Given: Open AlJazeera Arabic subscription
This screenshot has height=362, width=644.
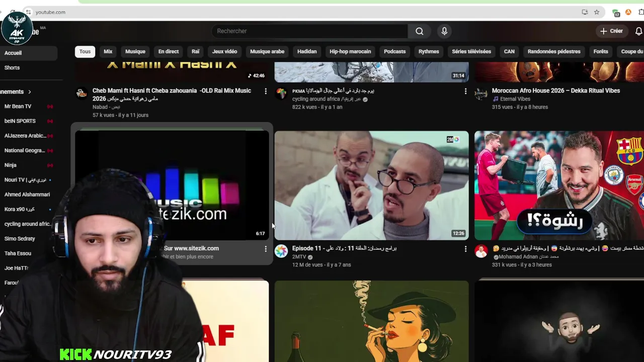Looking at the screenshot, I should click(x=28, y=136).
